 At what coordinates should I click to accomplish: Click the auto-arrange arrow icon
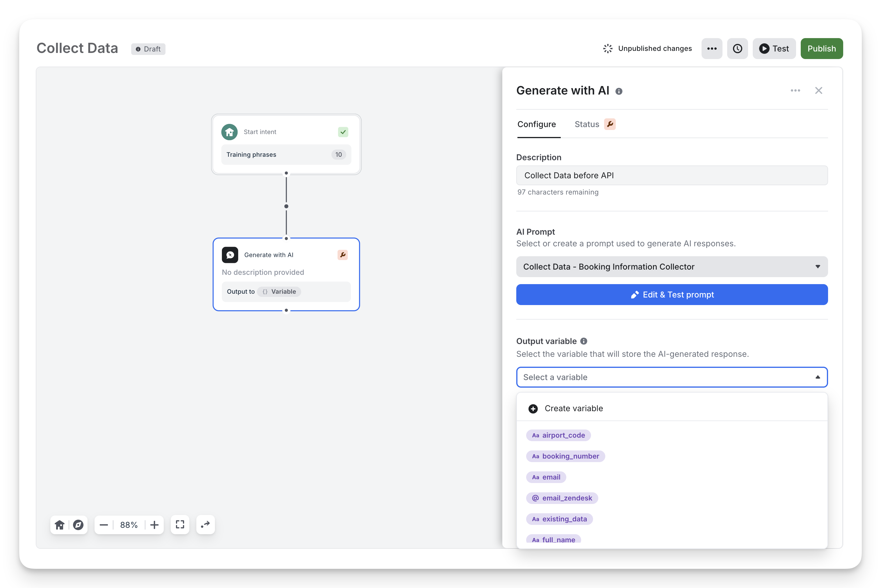click(205, 525)
